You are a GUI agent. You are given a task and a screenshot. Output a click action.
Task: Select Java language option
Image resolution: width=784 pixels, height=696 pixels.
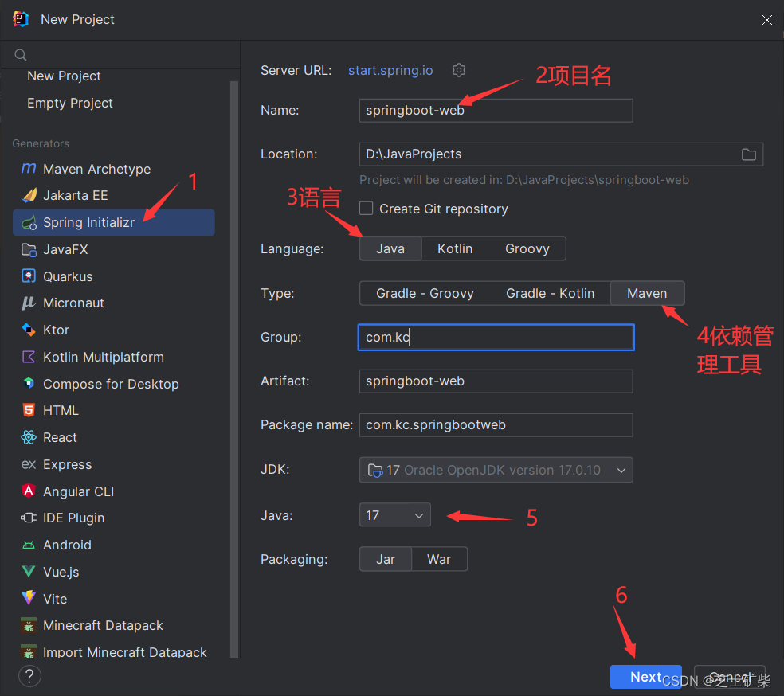(390, 248)
